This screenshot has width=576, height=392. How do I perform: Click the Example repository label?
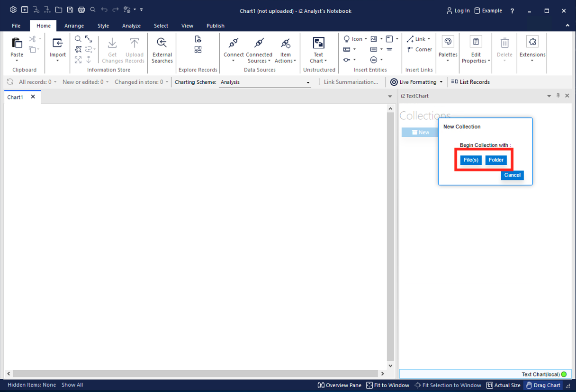click(x=488, y=10)
